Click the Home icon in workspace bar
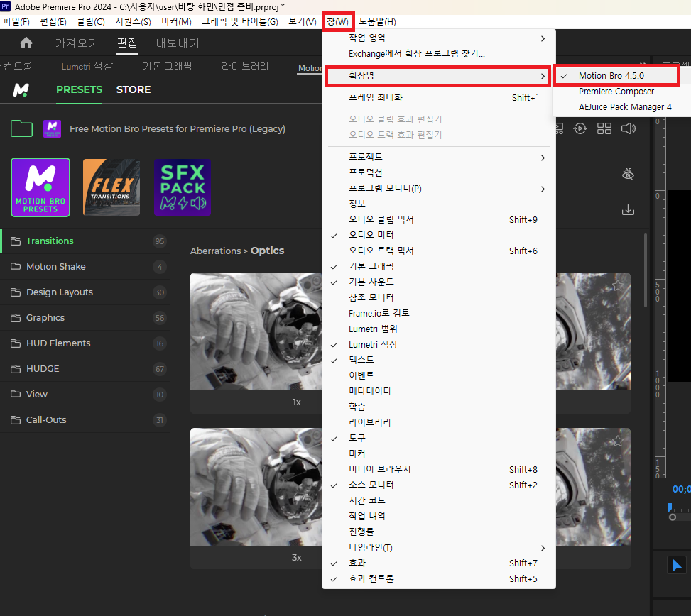 [26, 43]
